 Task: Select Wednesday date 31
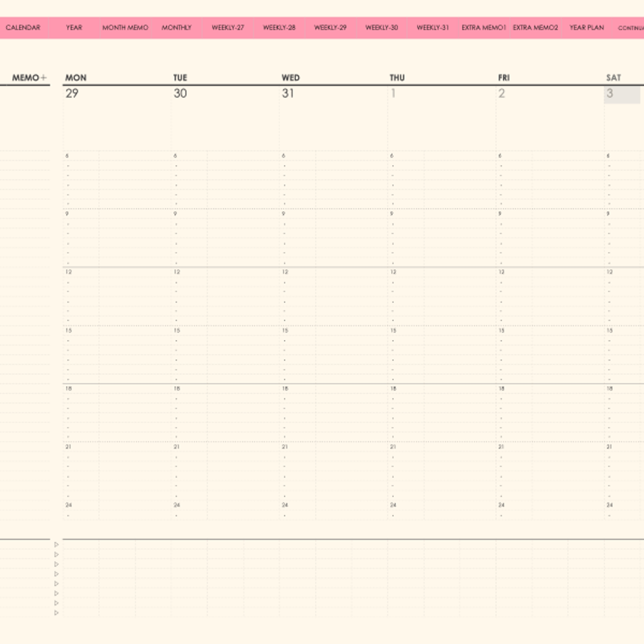[288, 94]
